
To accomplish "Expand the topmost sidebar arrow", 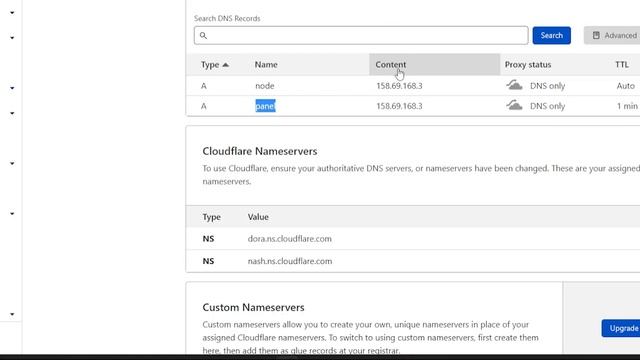I will pos(12,13).
